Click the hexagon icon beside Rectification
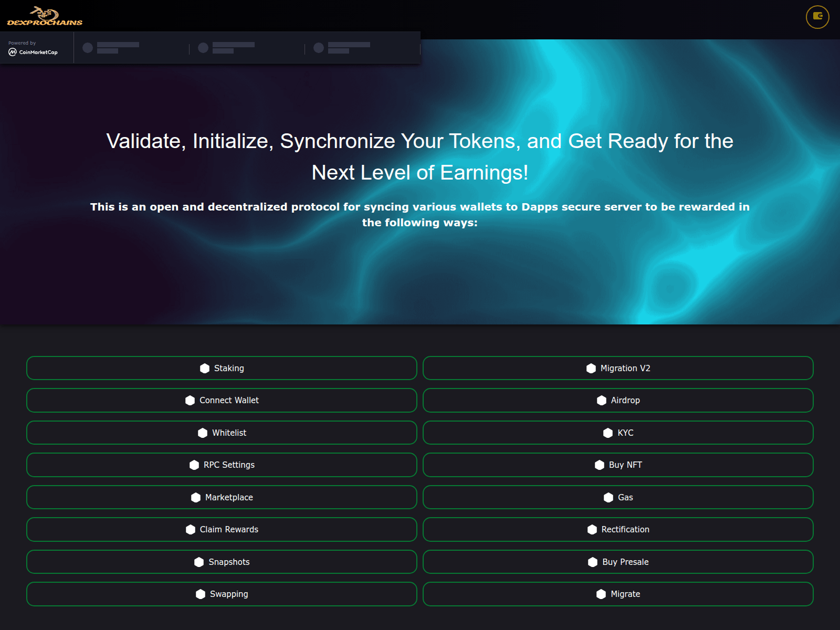The width and height of the screenshot is (840, 630). coord(592,529)
